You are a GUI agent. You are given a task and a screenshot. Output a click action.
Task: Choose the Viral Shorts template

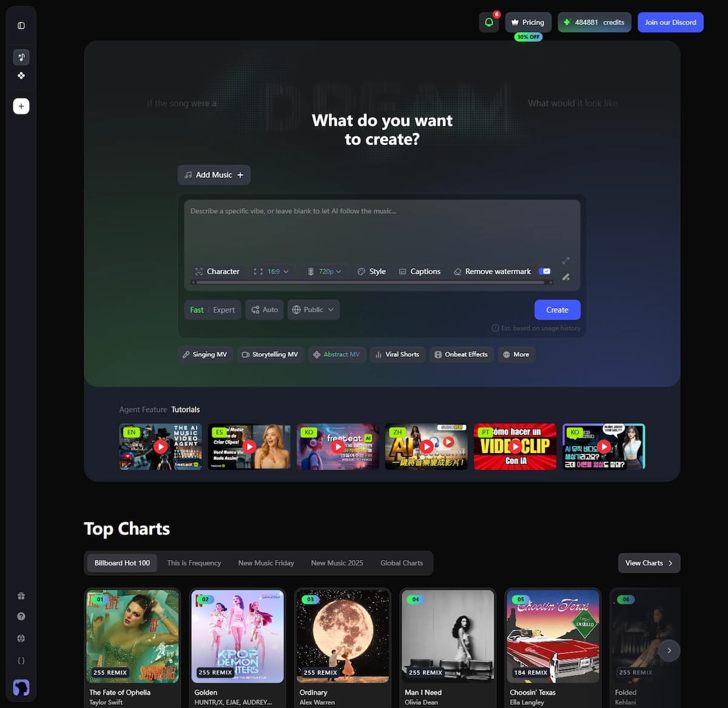[x=397, y=354]
